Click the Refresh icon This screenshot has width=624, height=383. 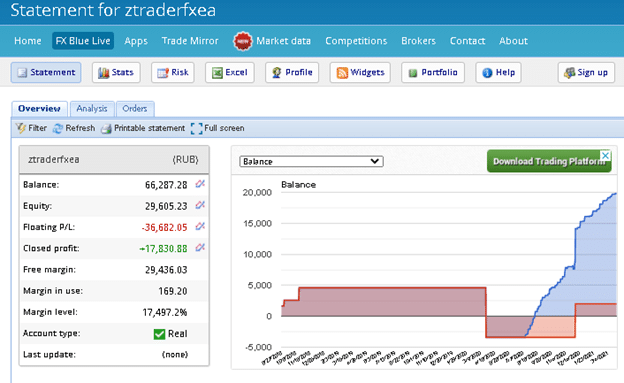point(58,128)
